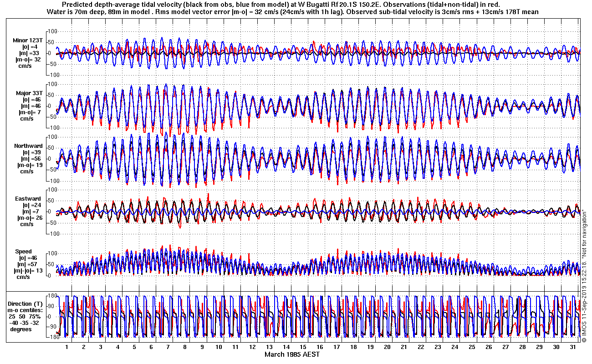The height and width of the screenshot is (364, 592).
Task: Click day "20" on the date axis
Action: (x=387, y=347)
